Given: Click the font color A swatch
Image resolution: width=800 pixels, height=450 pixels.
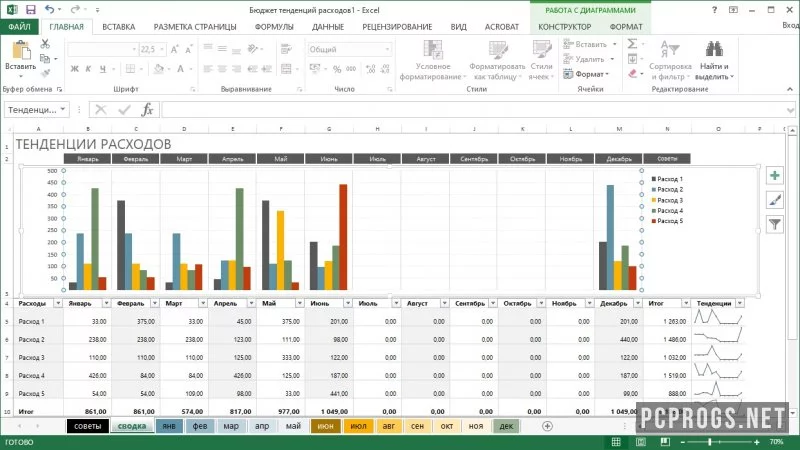Looking at the screenshot, I should 180,69.
